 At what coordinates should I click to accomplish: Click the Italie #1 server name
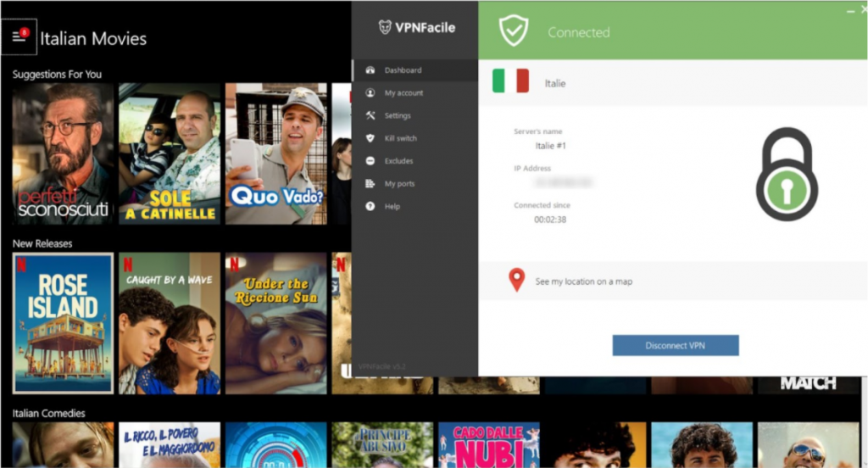coord(550,146)
